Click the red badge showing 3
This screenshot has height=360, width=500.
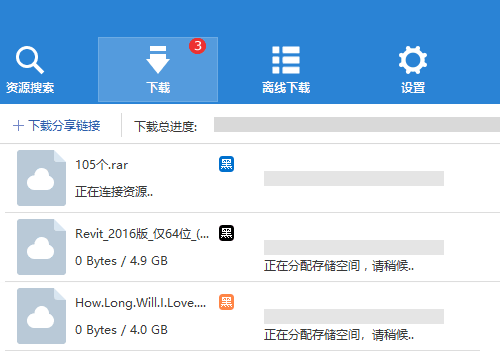pyautogui.click(x=198, y=46)
